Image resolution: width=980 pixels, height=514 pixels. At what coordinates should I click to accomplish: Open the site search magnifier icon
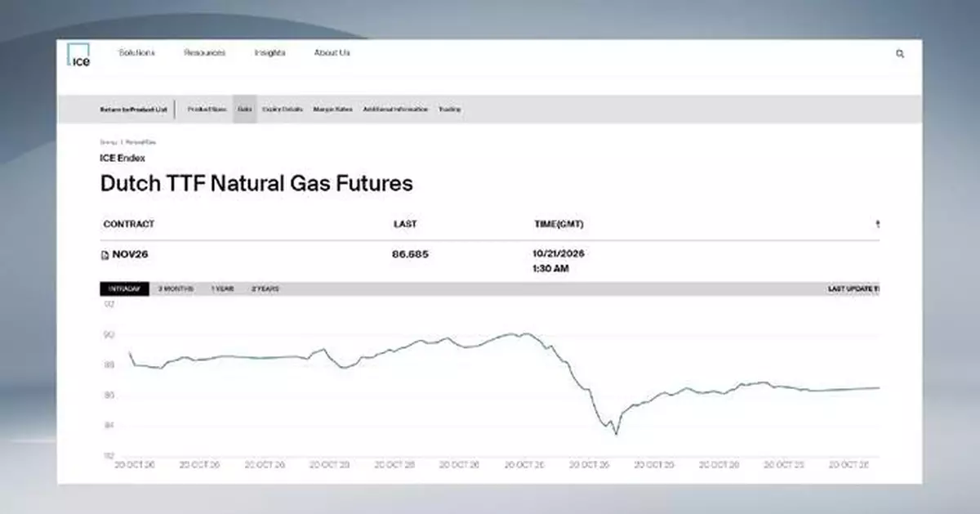[x=900, y=54]
